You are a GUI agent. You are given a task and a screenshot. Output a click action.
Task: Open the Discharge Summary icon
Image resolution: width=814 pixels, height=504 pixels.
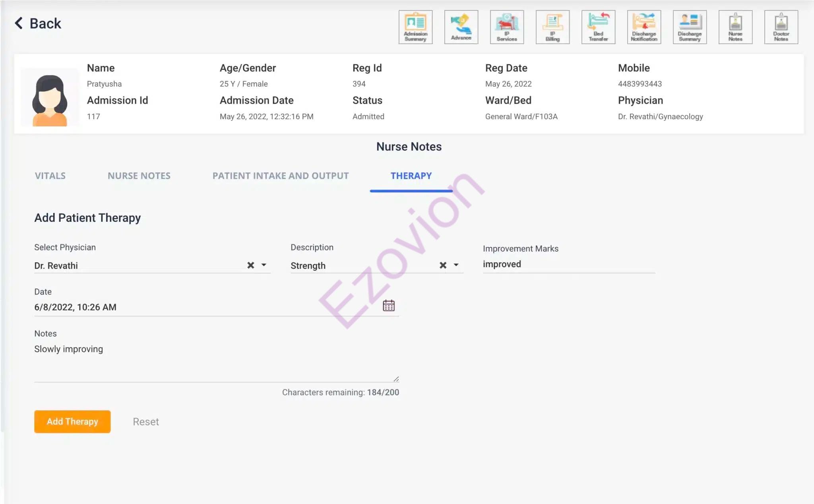pyautogui.click(x=690, y=27)
